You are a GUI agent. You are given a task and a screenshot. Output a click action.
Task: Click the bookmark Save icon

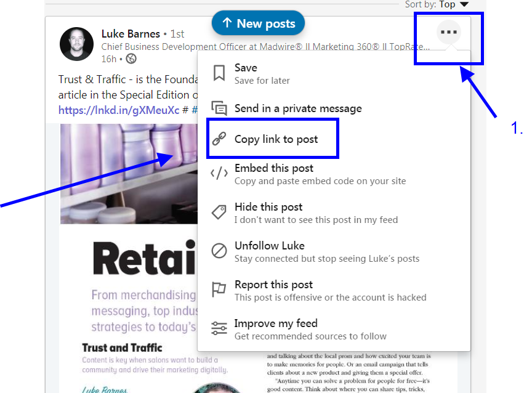click(219, 73)
